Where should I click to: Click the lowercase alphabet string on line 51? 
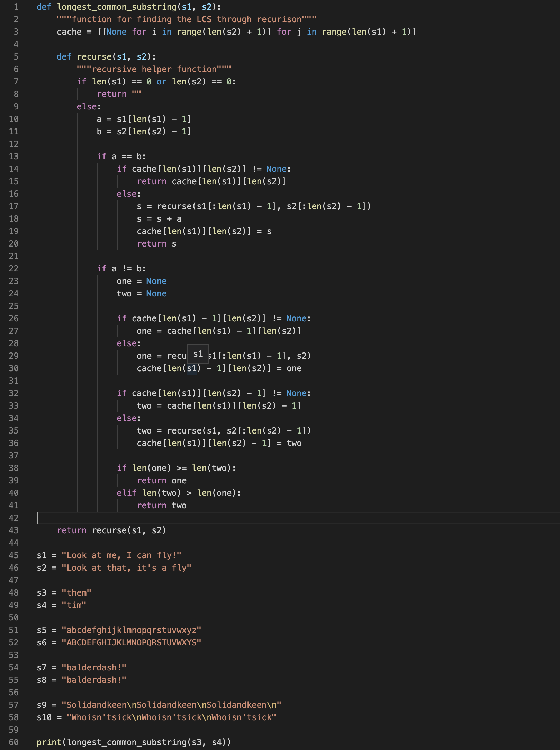132,630
